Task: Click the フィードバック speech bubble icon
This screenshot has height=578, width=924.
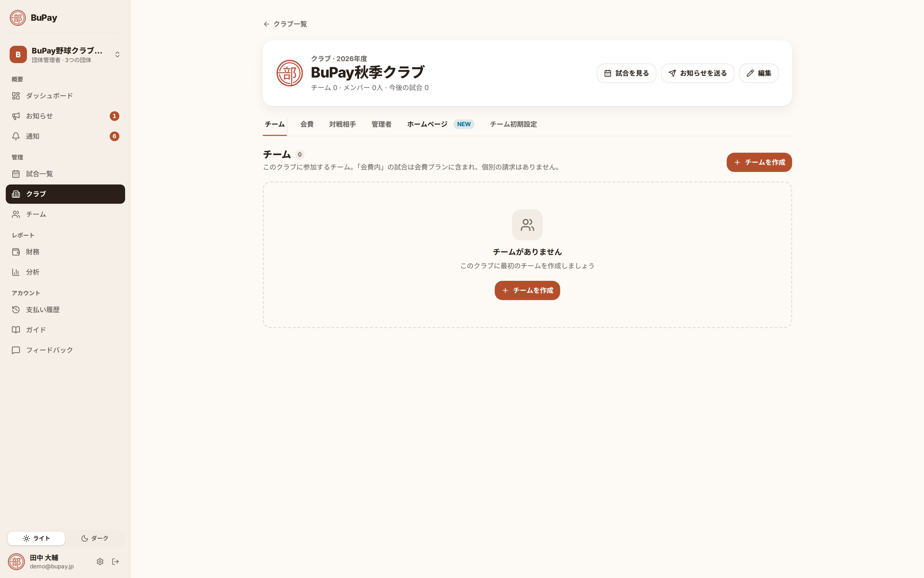Action: pos(16,350)
